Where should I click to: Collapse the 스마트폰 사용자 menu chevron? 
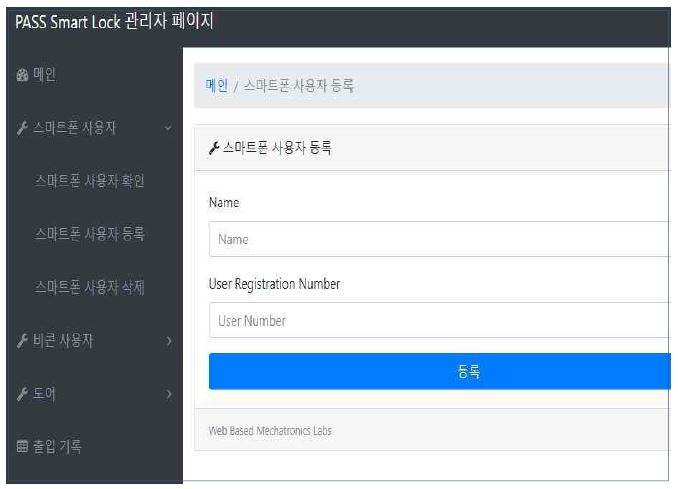[x=168, y=128]
